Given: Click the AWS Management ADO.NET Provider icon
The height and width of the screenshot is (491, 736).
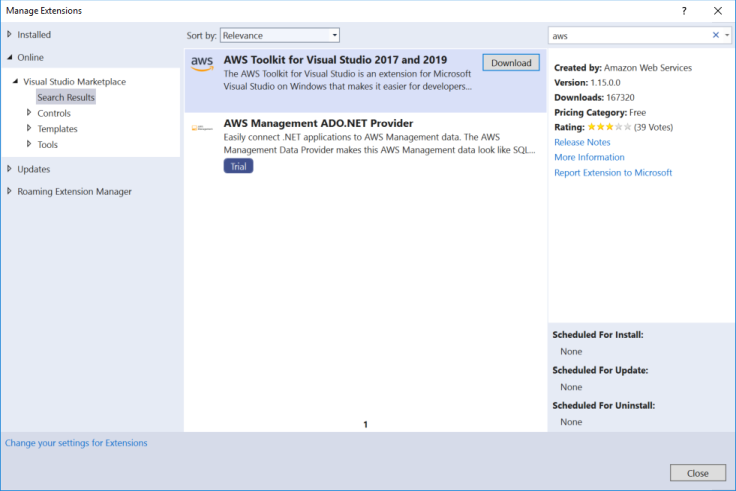Looking at the screenshot, I should [202, 128].
